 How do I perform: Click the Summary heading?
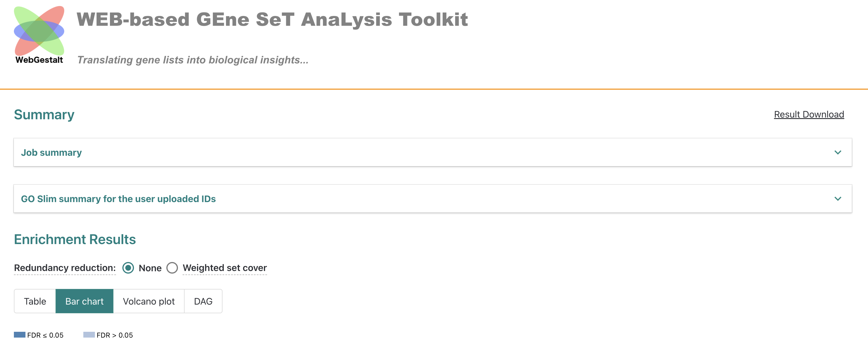tap(44, 115)
